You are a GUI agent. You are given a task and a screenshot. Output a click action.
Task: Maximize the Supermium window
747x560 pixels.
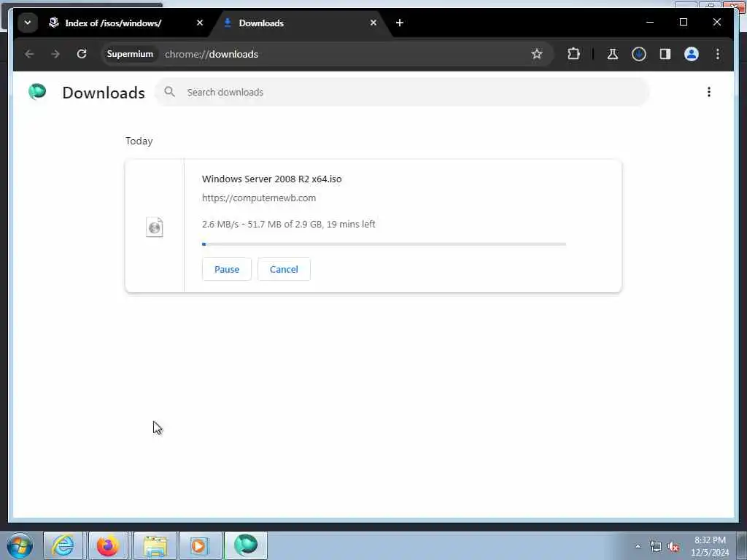point(683,23)
